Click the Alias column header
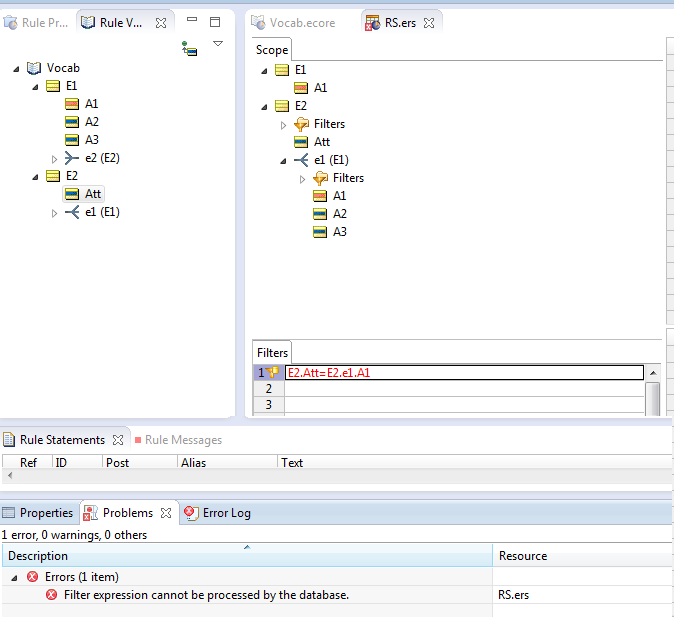The width and height of the screenshot is (674, 617). point(227,462)
